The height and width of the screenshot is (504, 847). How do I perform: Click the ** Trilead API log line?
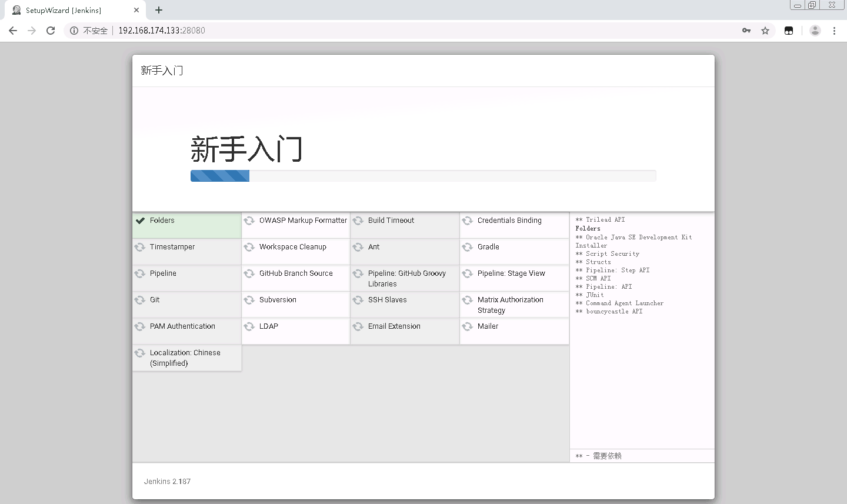pos(600,219)
